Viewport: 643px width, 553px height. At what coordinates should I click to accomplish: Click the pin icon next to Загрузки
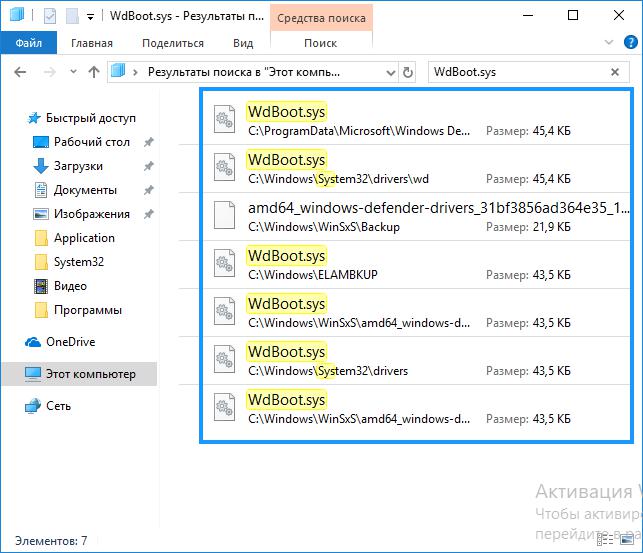click(148, 166)
